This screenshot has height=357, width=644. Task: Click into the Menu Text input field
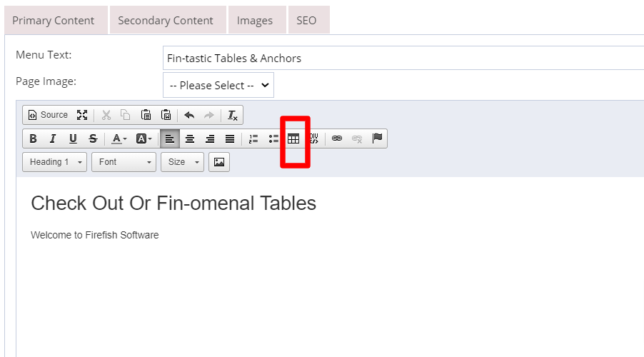coord(403,58)
